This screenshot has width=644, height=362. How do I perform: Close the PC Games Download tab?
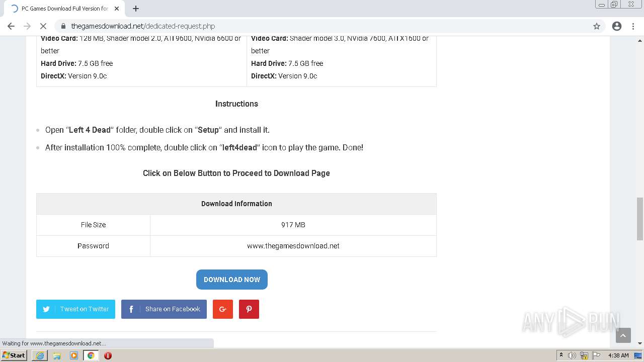pyautogui.click(x=117, y=9)
